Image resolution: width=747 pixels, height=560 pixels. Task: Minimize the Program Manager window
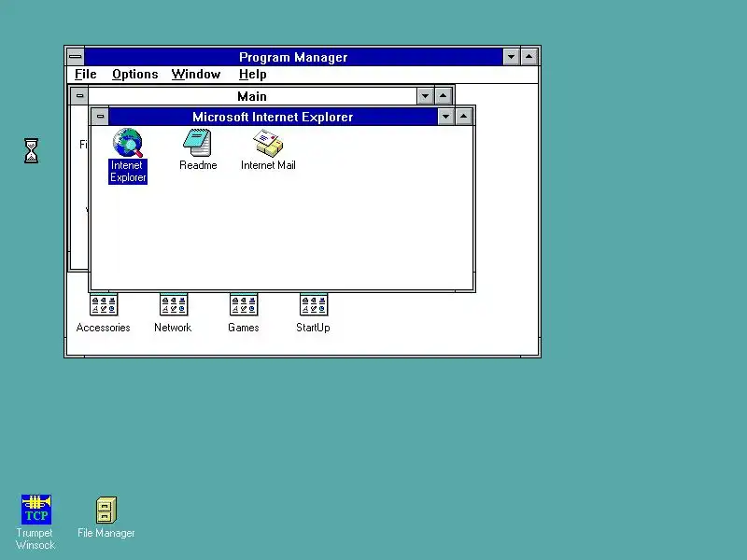pyautogui.click(x=511, y=57)
